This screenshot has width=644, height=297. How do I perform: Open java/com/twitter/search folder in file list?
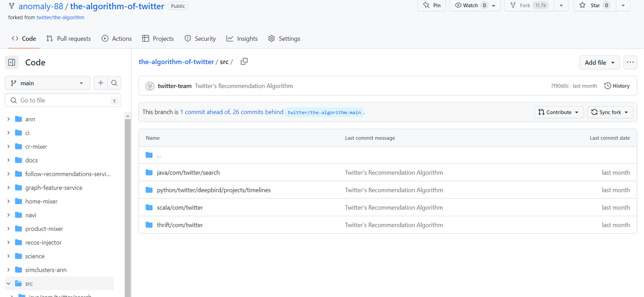188,172
